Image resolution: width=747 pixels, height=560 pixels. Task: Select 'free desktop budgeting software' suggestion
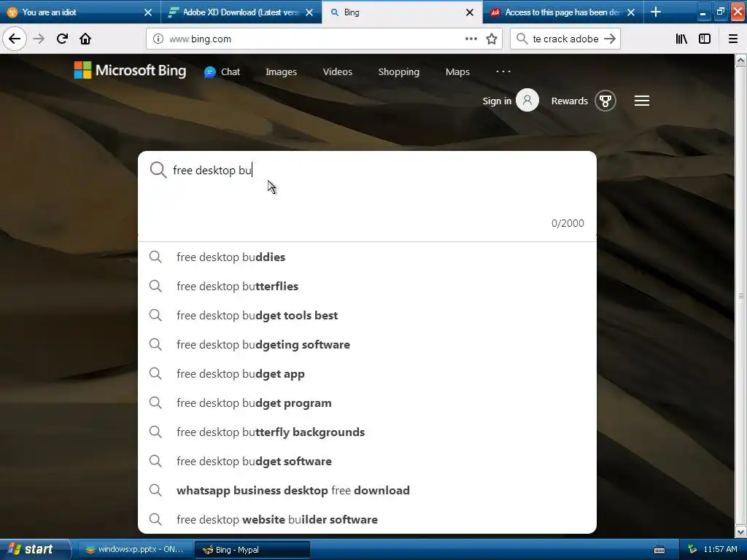pyautogui.click(x=367, y=344)
